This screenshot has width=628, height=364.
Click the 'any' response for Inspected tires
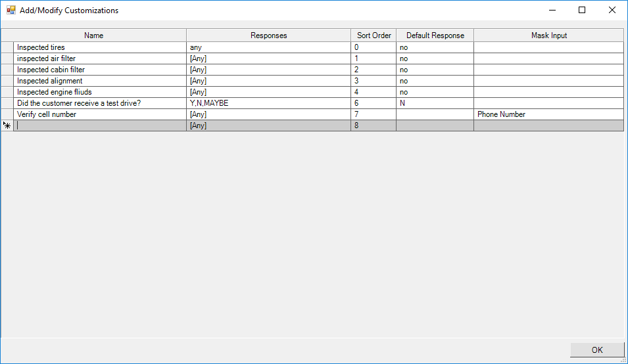point(269,47)
